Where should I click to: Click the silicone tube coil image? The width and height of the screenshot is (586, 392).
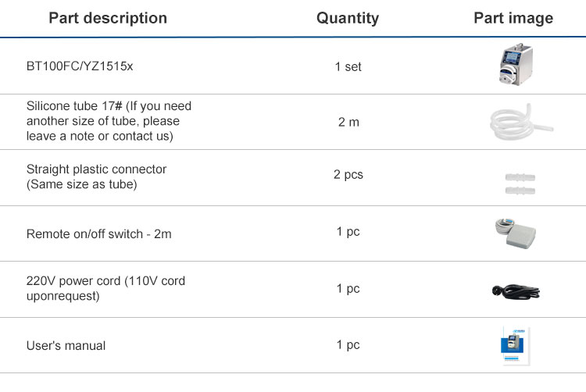point(521,122)
